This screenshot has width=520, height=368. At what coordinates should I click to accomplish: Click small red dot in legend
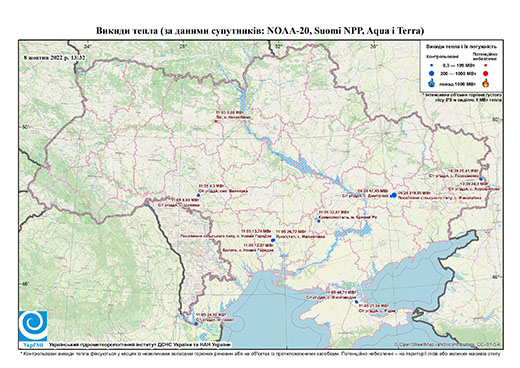(x=485, y=66)
